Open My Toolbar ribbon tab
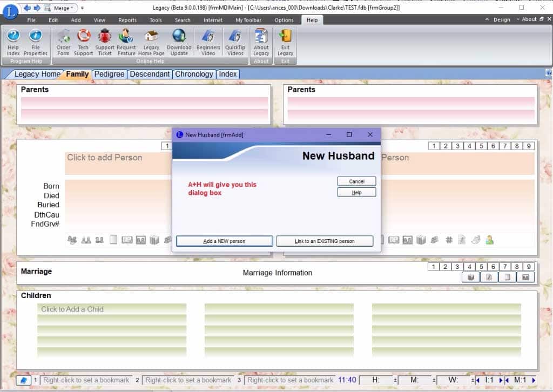Image resolution: width=553 pixels, height=392 pixels. (x=248, y=20)
